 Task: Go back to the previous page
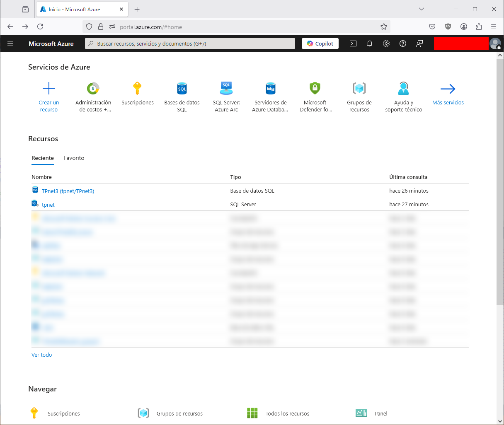click(10, 27)
